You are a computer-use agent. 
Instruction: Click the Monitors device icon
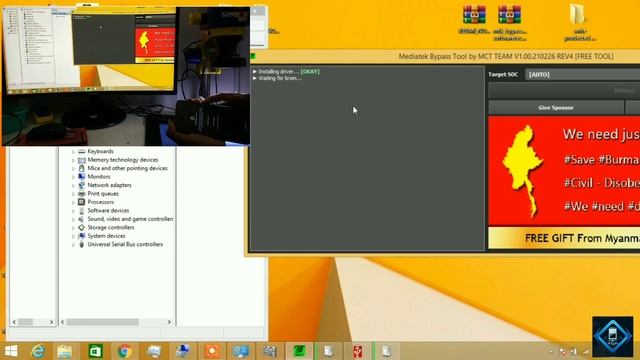82,177
